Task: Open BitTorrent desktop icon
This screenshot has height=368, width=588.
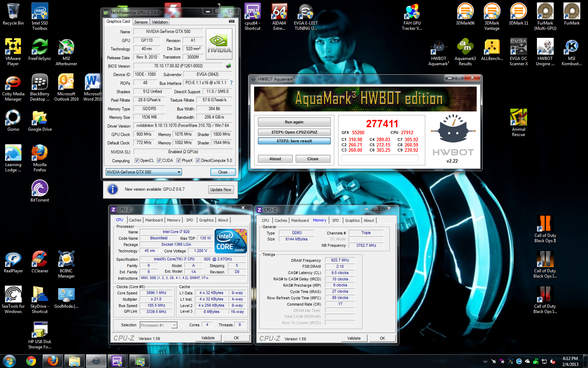Action: [40, 191]
